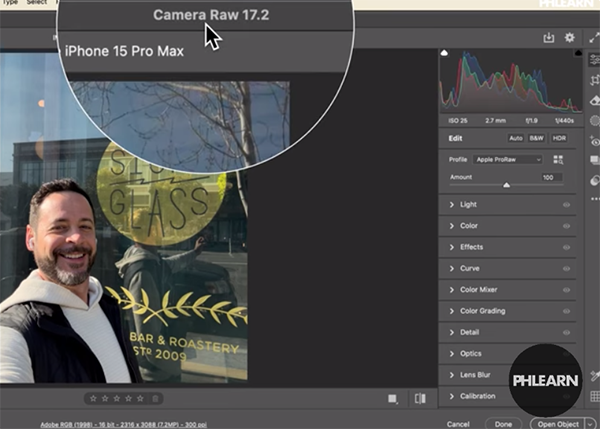The width and height of the screenshot is (600, 429).
Task: Open the Snapshots panel icon
Action: pos(595,160)
